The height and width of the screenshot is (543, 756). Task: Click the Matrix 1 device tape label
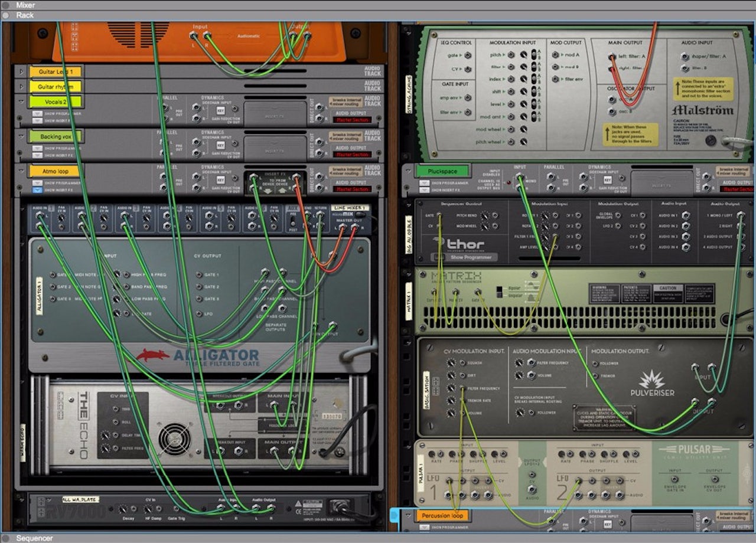pos(409,300)
